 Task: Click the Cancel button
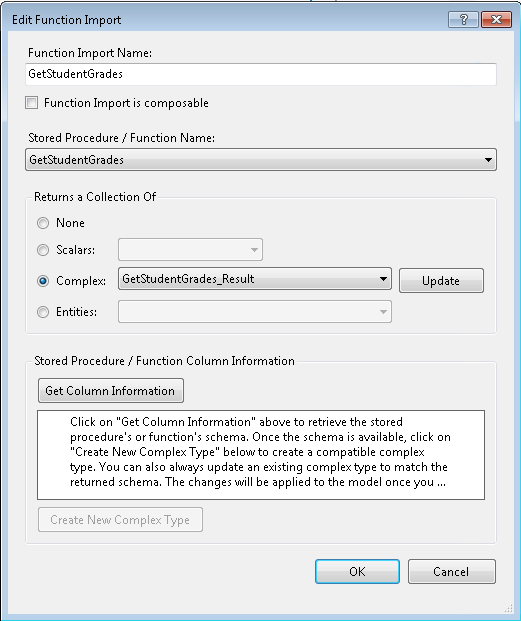452,571
